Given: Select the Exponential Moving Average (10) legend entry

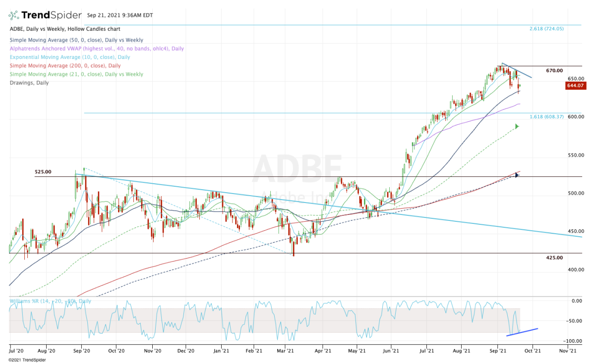Looking at the screenshot, I should (70, 57).
